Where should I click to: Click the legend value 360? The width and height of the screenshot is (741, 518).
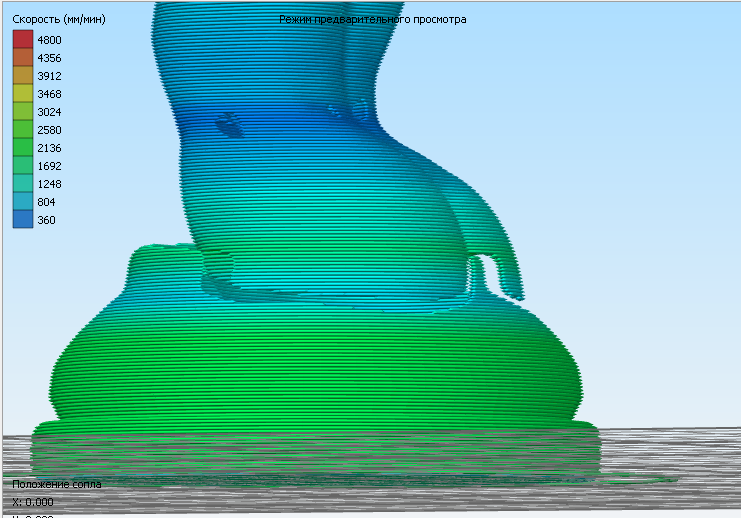pos(46,220)
